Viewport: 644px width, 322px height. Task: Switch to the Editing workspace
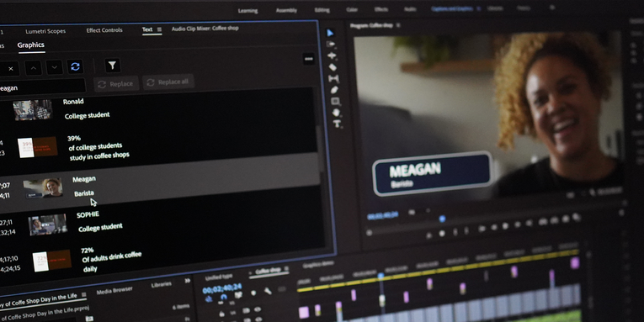pos(322,10)
